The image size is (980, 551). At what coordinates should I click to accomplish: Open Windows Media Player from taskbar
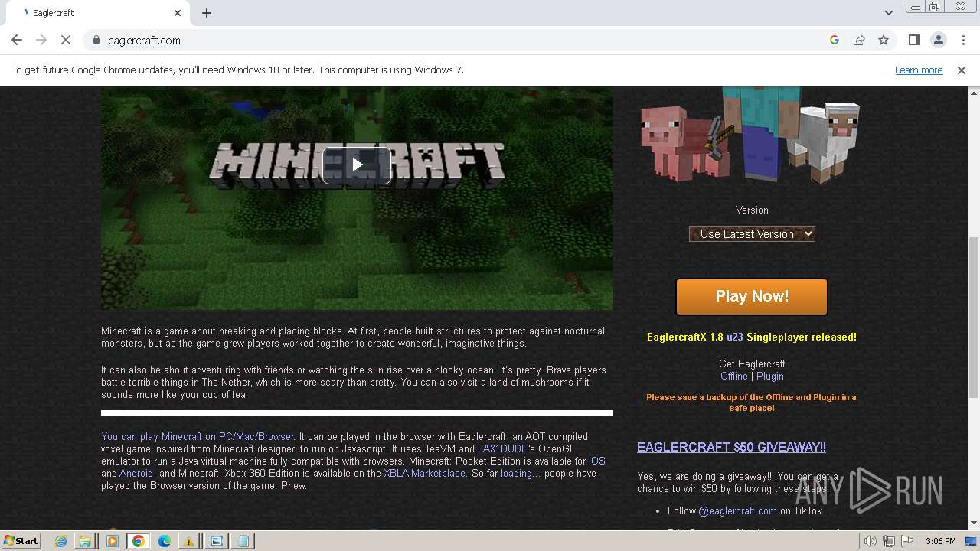[113, 541]
